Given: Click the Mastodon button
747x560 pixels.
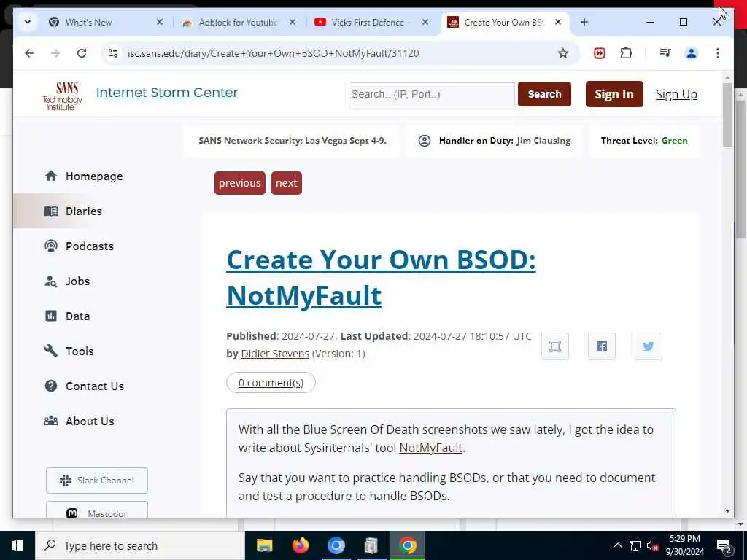Looking at the screenshot, I should click(x=97, y=510).
